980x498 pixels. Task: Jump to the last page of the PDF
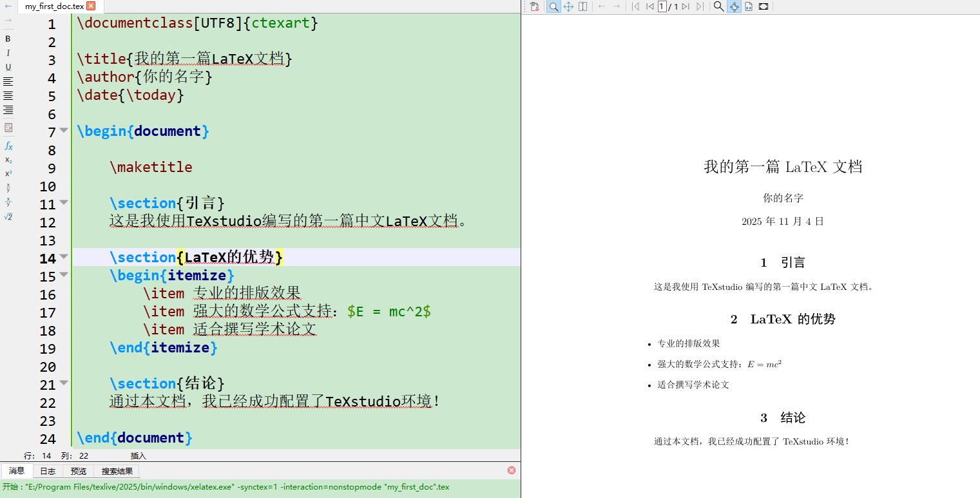pos(700,6)
